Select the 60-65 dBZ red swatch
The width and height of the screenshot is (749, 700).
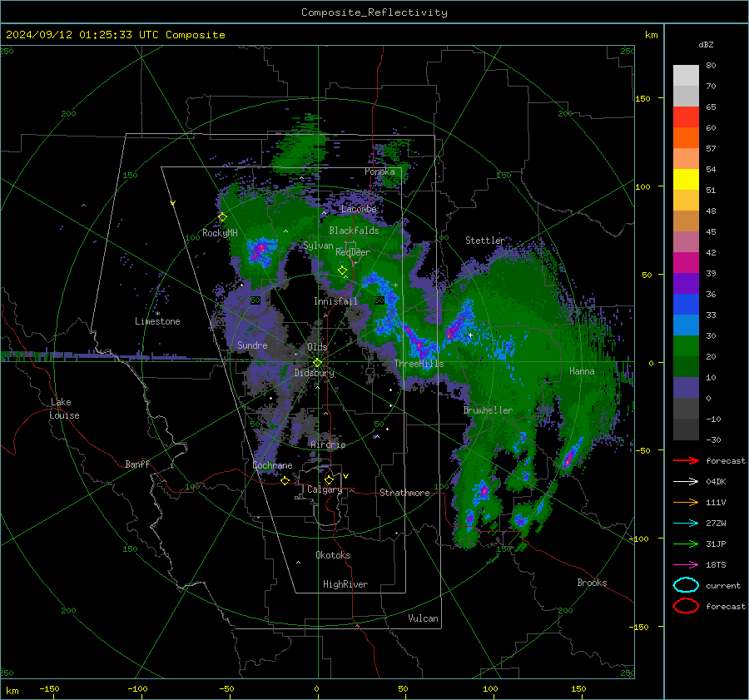(686, 117)
